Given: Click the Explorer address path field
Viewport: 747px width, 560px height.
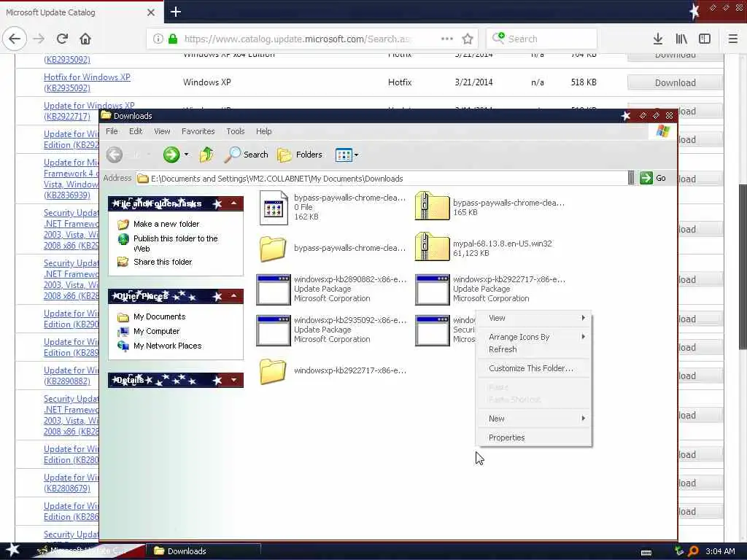Looking at the screenshot, I should (x=382, y=179).
